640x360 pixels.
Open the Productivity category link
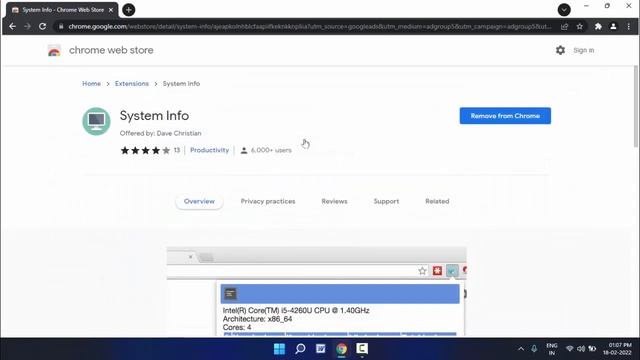209,150
